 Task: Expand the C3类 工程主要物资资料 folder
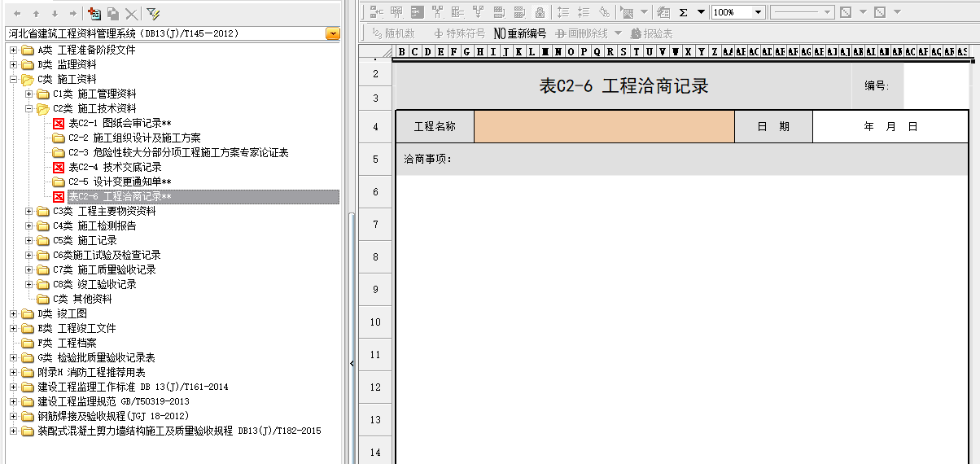point(30,212)
